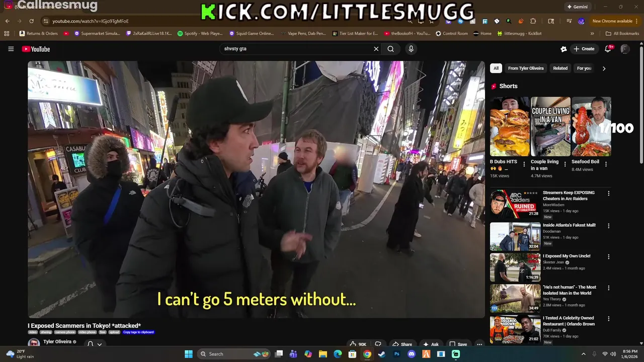The width and height of the screenshot is (644, 362).
Task: Open the Control Room bookmark
Action: point(452,34)
